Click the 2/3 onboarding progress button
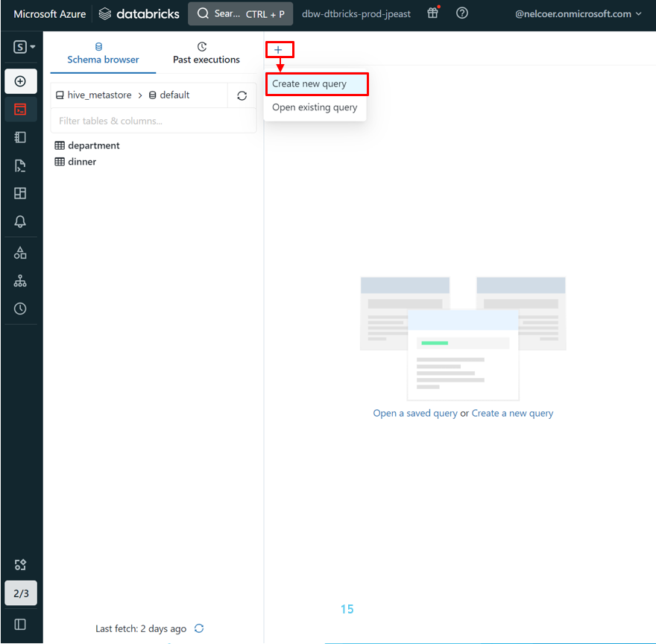 (x=21, y=593)
